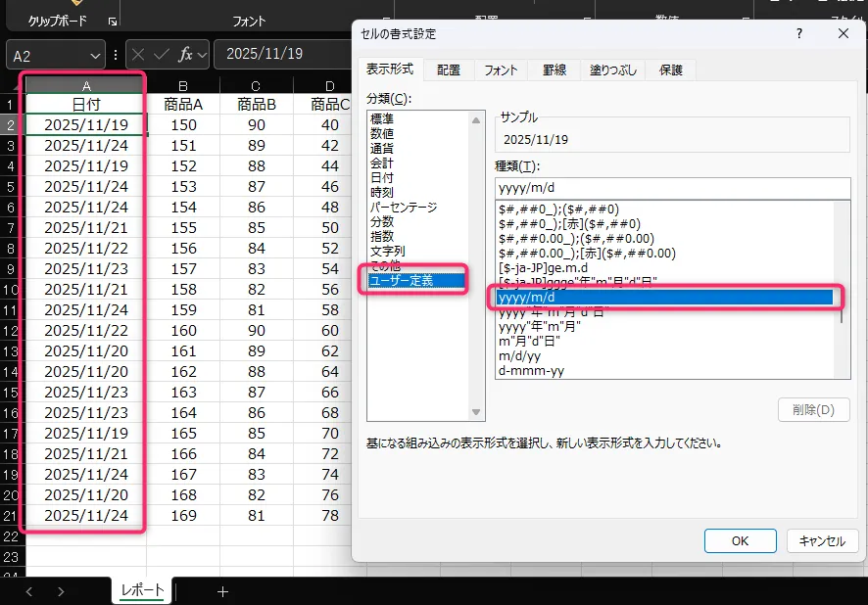Open the レポート sheet tab

(x=141, y=590)
